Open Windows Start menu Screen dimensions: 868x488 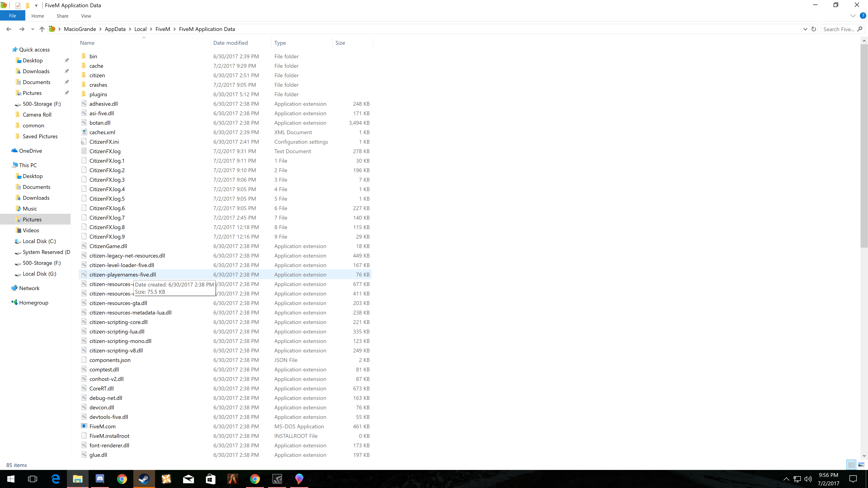11,479
